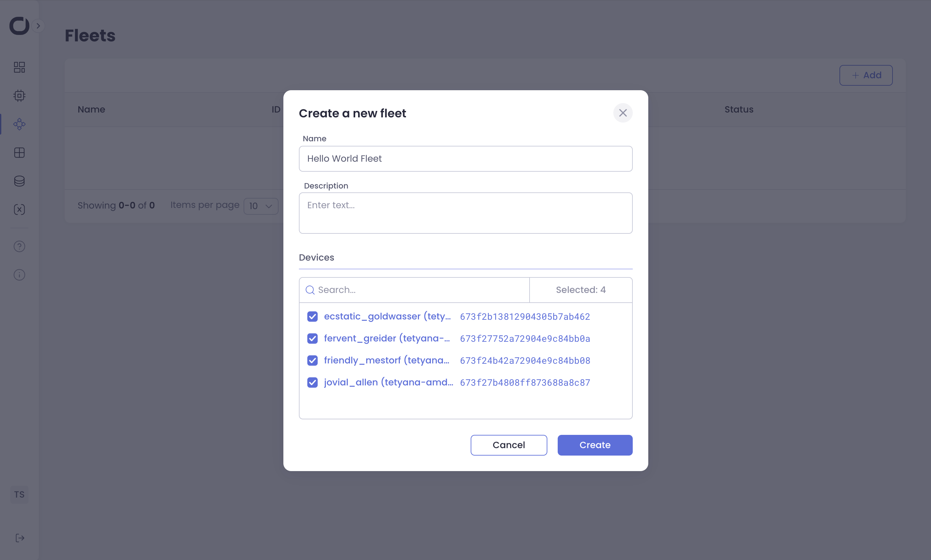Click the TS user avatar
This screenshot has width=931, height=560.
(19, 494)
